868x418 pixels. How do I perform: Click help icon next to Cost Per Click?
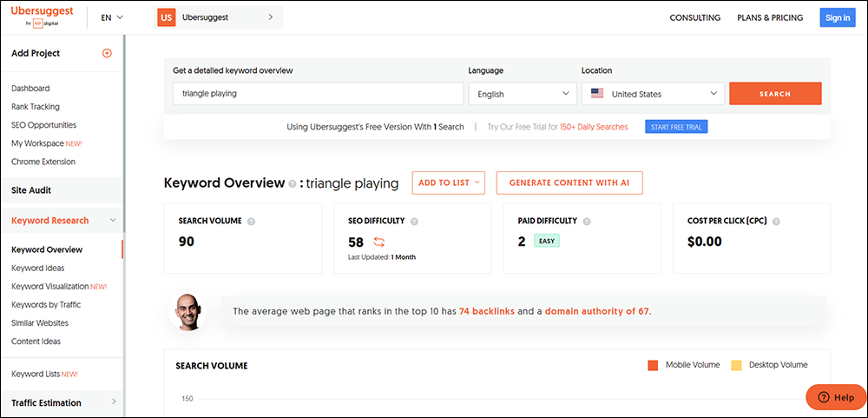tap(776, 222)
